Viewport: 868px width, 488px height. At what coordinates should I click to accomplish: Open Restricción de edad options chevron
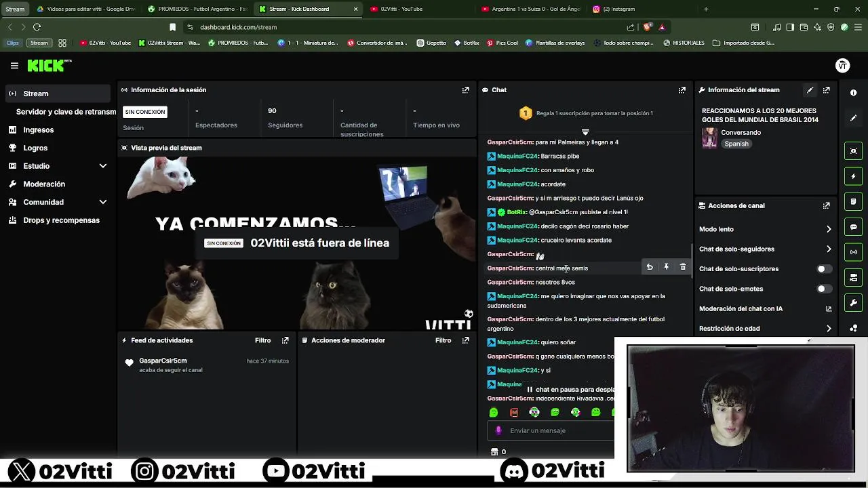click(829, 329)
